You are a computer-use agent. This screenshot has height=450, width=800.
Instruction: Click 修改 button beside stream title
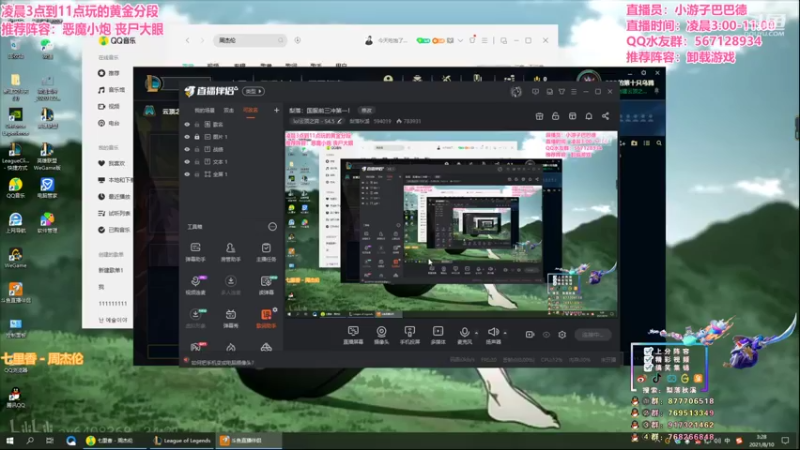point(366,110)
